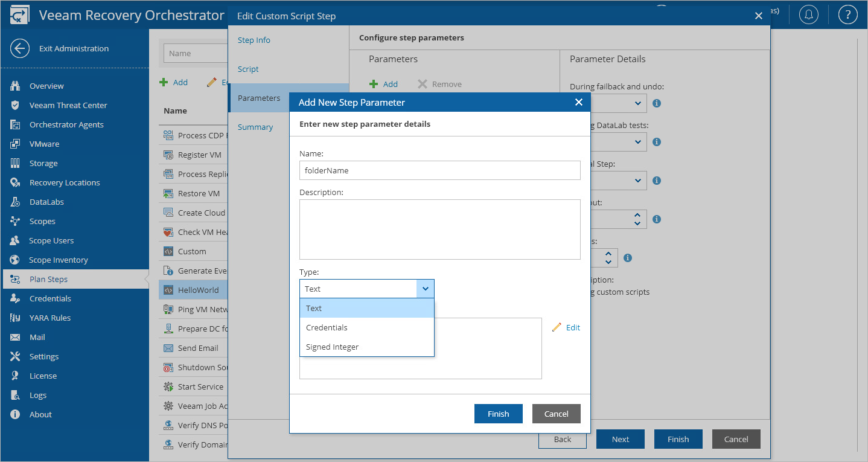Click the Help question mark icon

[x=847, y=14]
